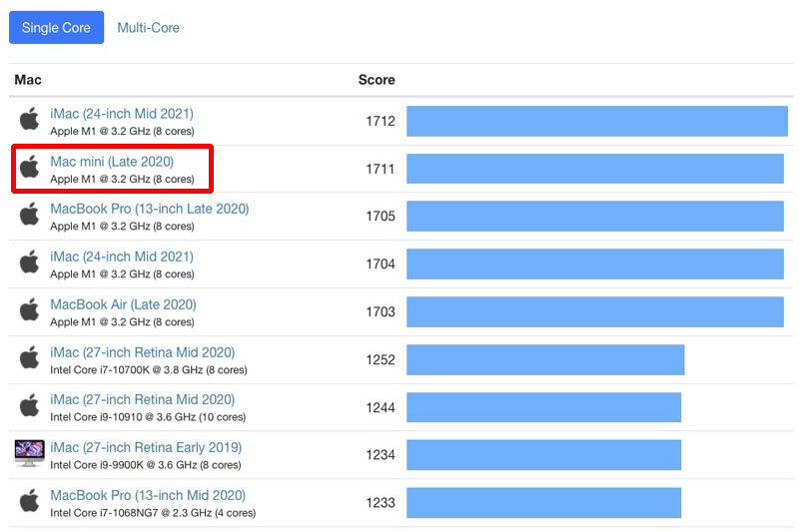Click the Score column header
Image resolution: width=799 pixels, height=532 pixels.
pos(377,80)
